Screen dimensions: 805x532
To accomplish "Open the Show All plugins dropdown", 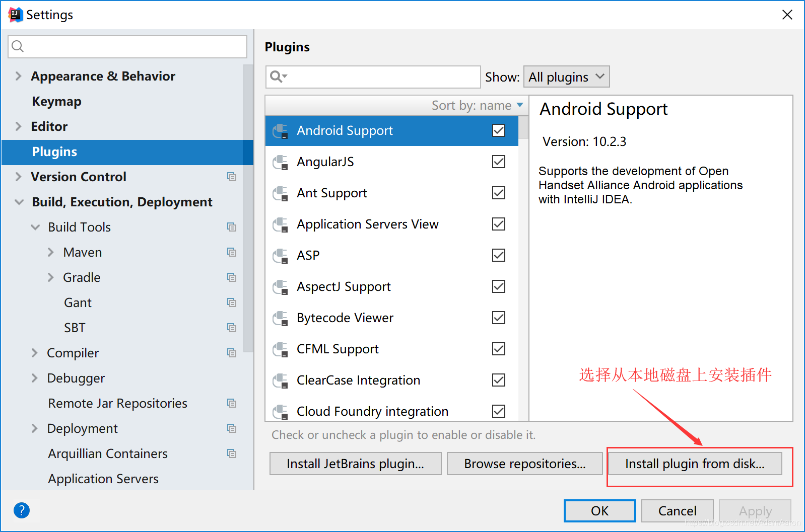I will click(567, 77).
